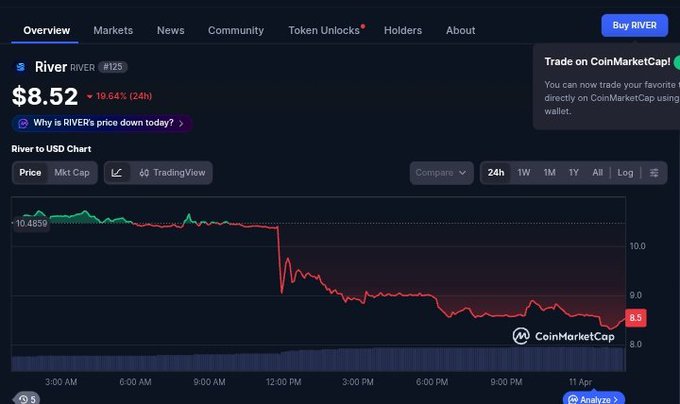Select the 1W time range
680x404 pixels.
point(523,173)
